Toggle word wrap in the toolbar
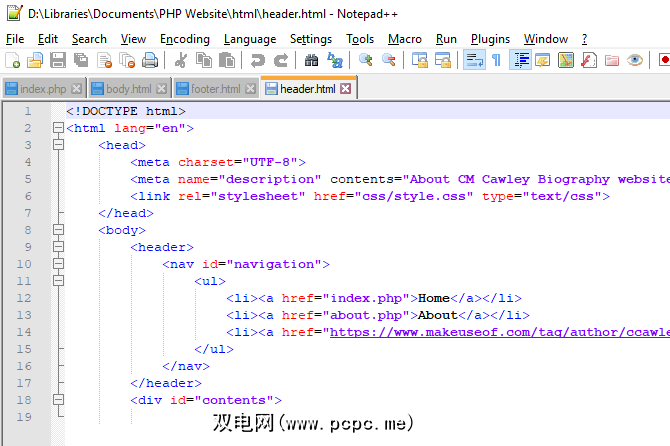The image size is (670, 446). (x=474, y=60)
